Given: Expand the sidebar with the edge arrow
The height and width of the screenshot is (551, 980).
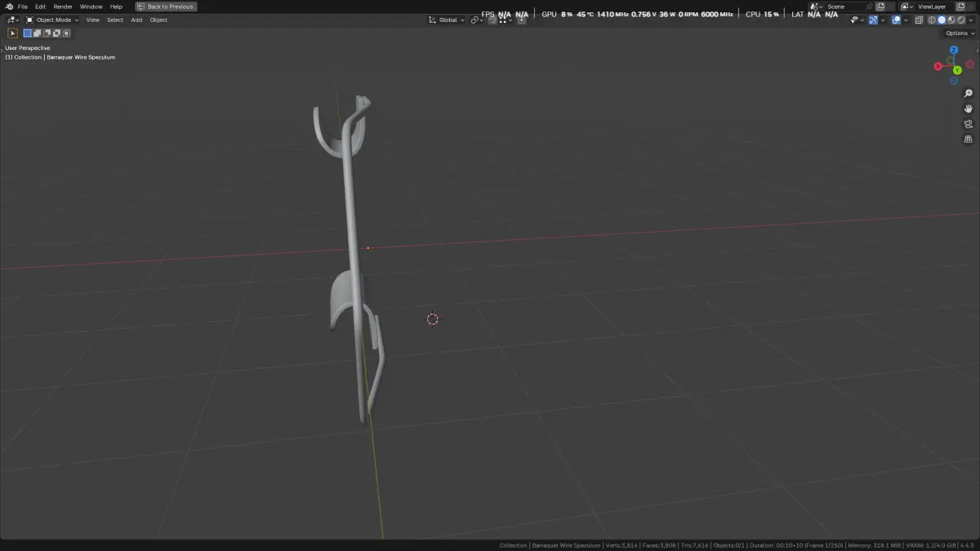Looking at the screenshot, I should pyautogui.click(x=978, y=51).
